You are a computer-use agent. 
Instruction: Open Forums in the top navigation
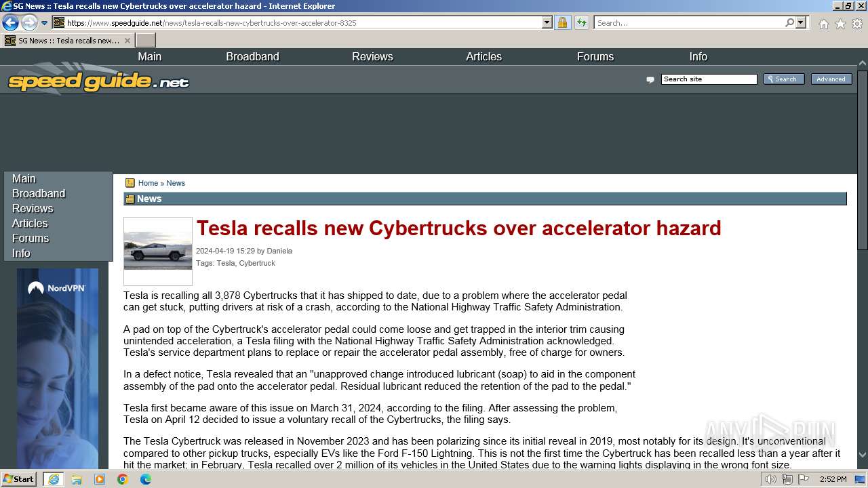point(595,57)
